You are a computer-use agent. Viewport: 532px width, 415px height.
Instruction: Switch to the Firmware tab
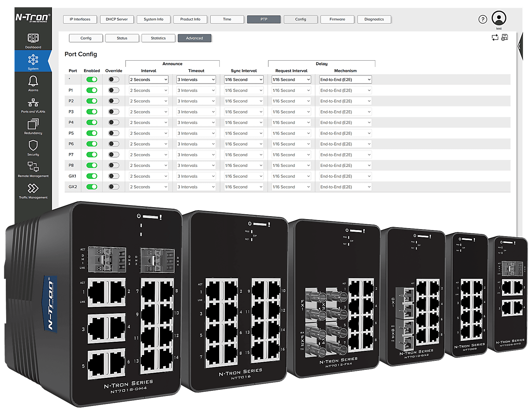coord(337,19)
